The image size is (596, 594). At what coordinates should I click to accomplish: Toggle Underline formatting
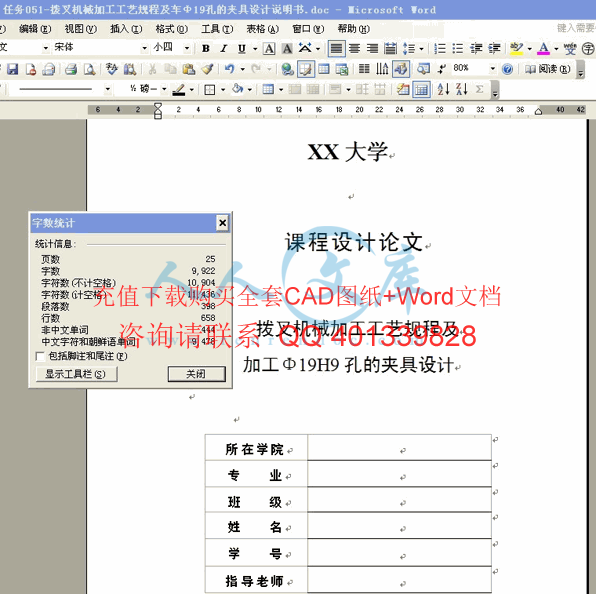242,49
